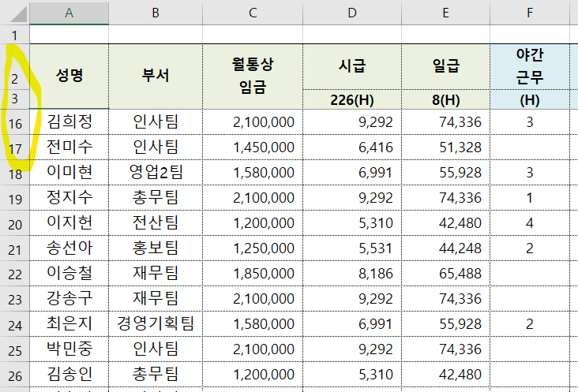Click the 영업2팀 department cell
Viewport: 578px width, 392px height.
pos(156,173)
